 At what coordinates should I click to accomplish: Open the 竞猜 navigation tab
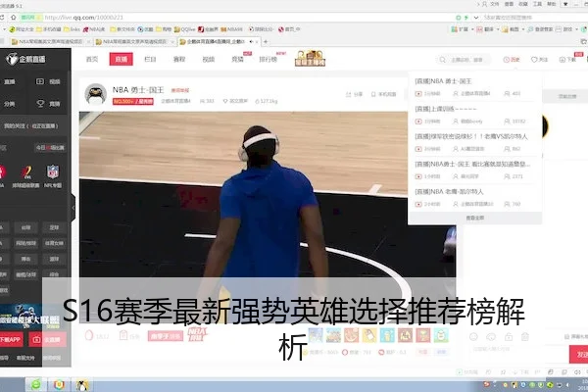(x=238, y=59)
